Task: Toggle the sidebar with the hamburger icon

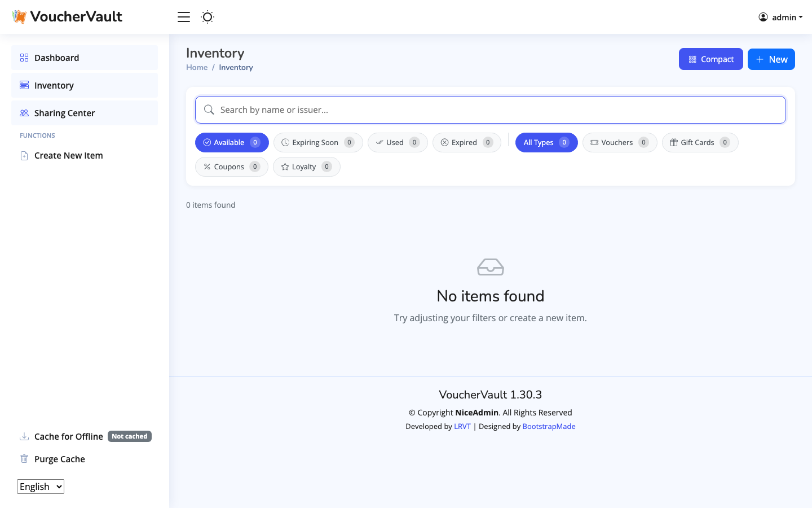Action: click(184, 17)
